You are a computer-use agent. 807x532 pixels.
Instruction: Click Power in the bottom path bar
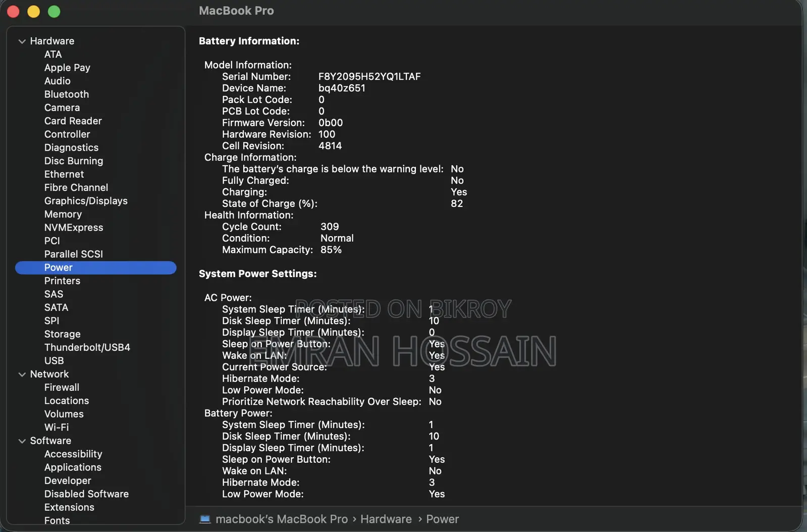[443, 519]
